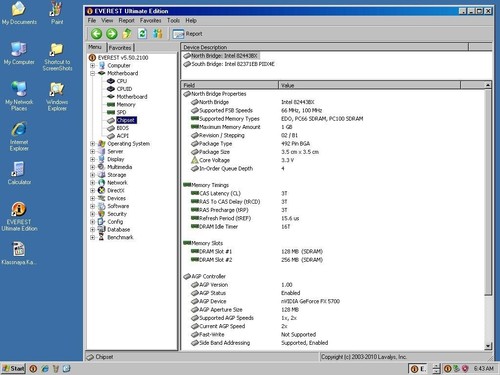Viewport: 500px width, 375px height.
Task: Click scrollbar down arrow in details pane
Action: (x=488, y=346)
